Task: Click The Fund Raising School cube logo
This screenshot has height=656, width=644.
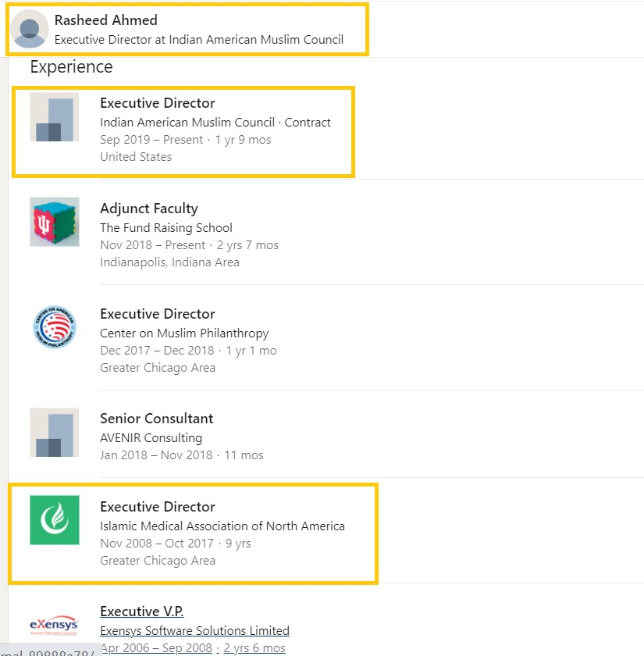Action: (55, 222)
